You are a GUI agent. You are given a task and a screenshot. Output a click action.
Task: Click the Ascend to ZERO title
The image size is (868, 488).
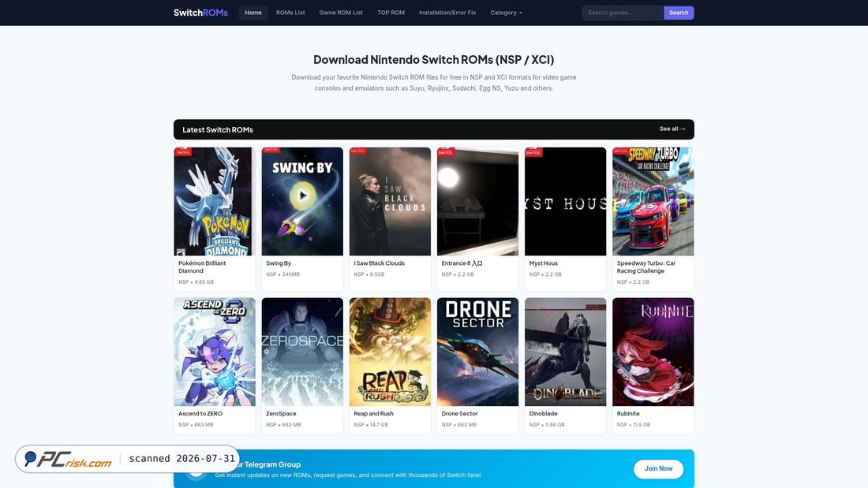(x=200, y=414)
